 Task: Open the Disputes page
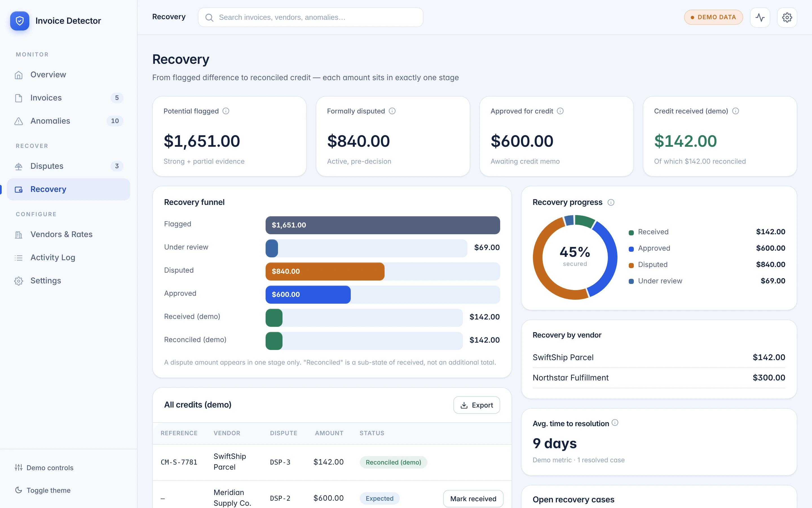(x=69, y=166)
